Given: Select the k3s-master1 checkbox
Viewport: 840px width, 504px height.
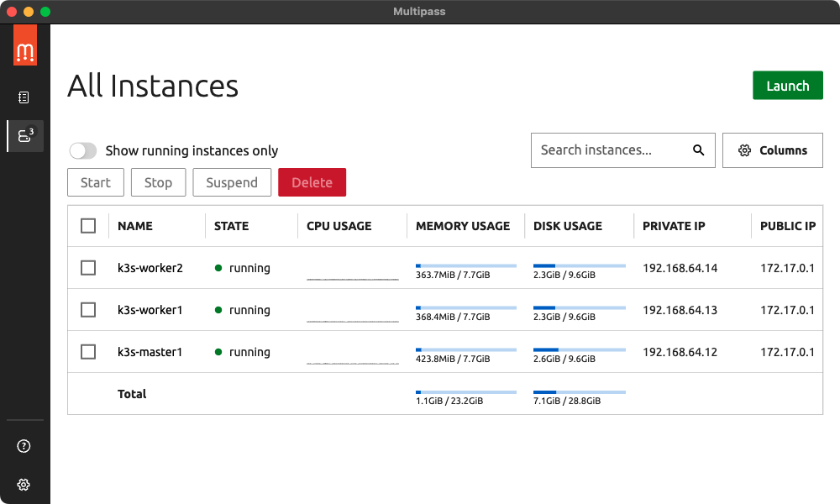Looking at the screenshot, I should tap(88, 352).
